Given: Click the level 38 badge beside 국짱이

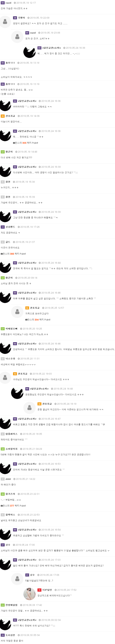Looking at the screenshot, I should pos(15,18).
